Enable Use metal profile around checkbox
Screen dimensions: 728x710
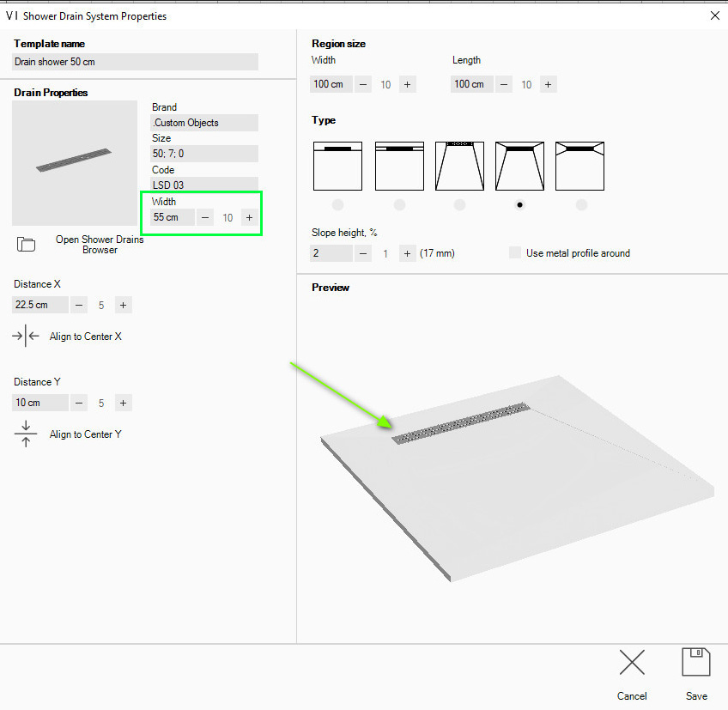(x=515, y=252)
